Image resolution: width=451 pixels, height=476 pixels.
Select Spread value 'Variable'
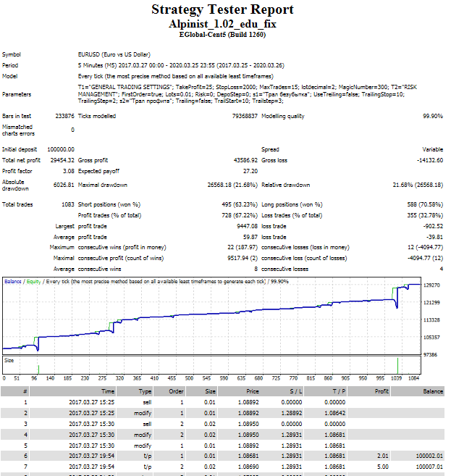tap(432, 150)
